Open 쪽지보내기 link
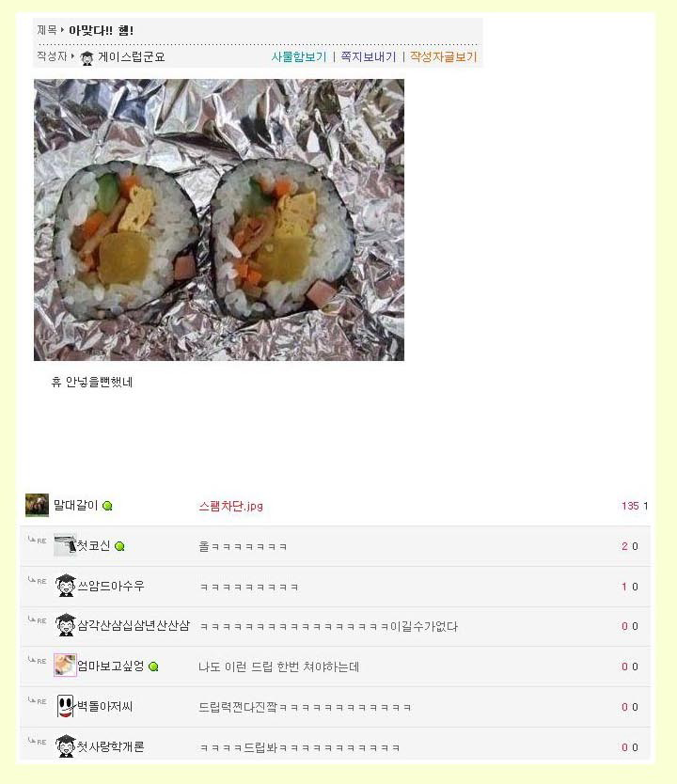677x784 pixels. (x=368, y=57)
